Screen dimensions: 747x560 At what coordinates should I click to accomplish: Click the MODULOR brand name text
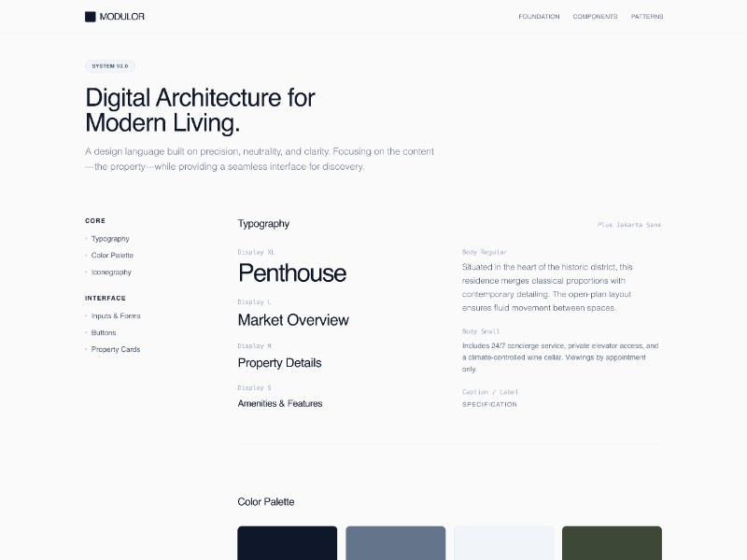point(121,17)
